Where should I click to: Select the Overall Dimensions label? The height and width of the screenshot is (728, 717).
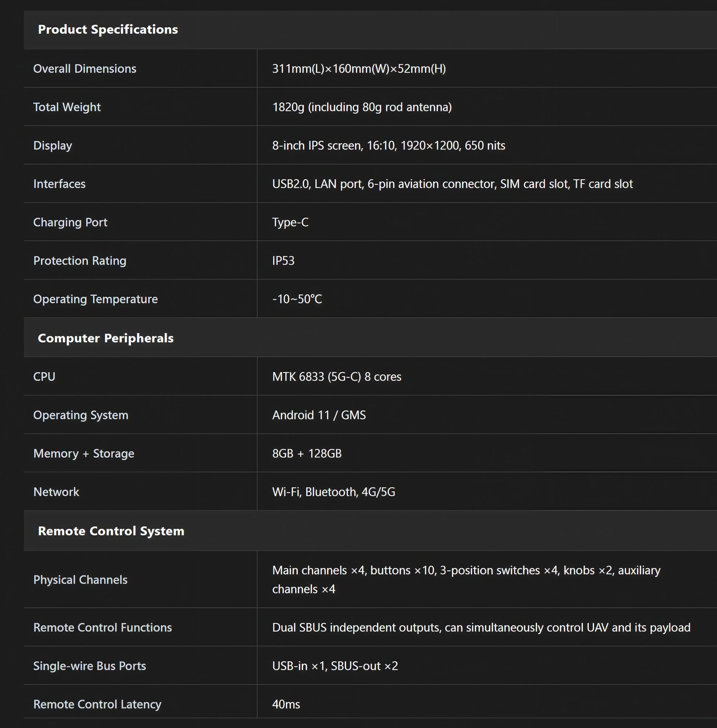coord(85,68)
